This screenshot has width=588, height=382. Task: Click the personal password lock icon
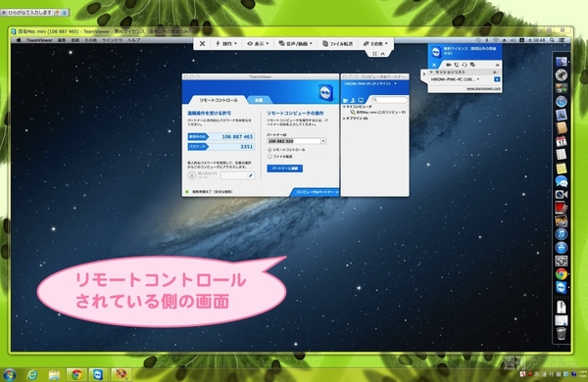click(192, 175)
